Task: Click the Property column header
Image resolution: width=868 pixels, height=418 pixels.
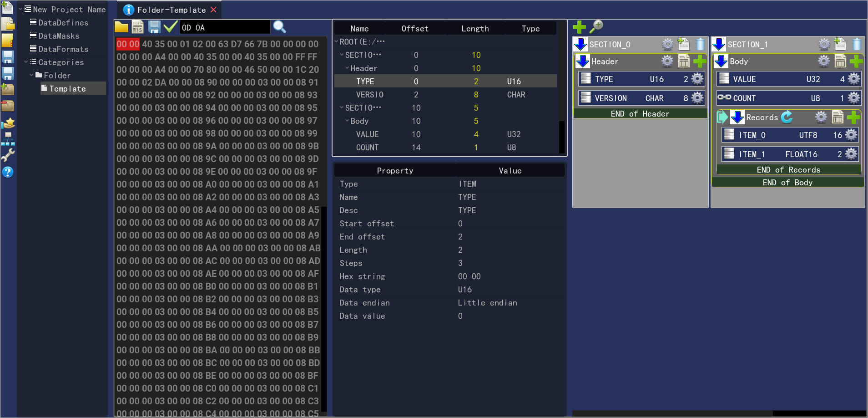Action: click(x=395, y=170)
